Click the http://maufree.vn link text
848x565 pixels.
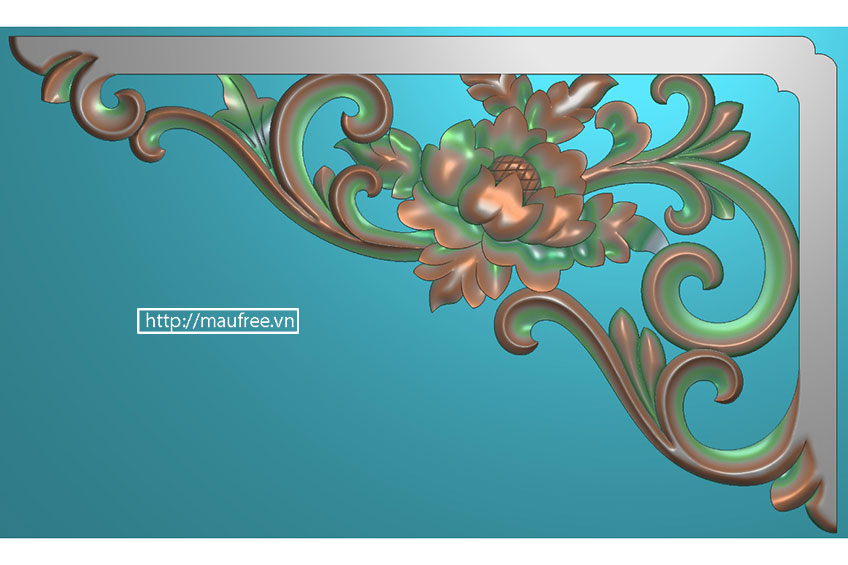click(x=218, y=321)
